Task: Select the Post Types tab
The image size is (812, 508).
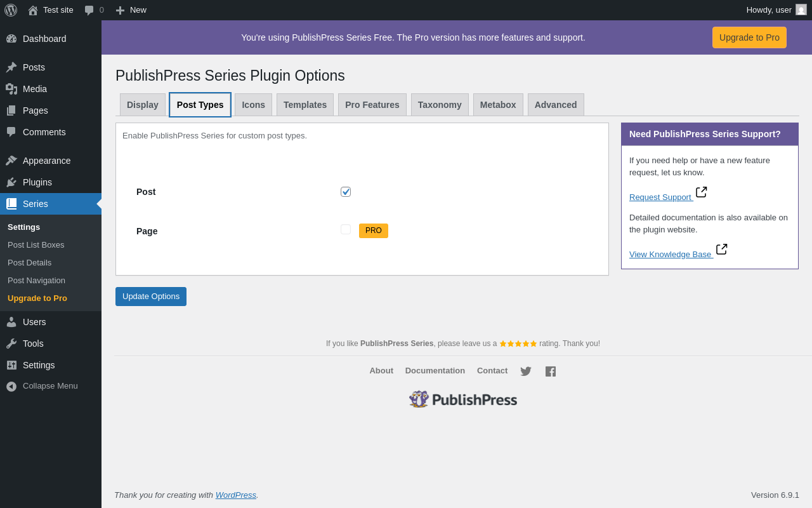Action: (200, 105)
